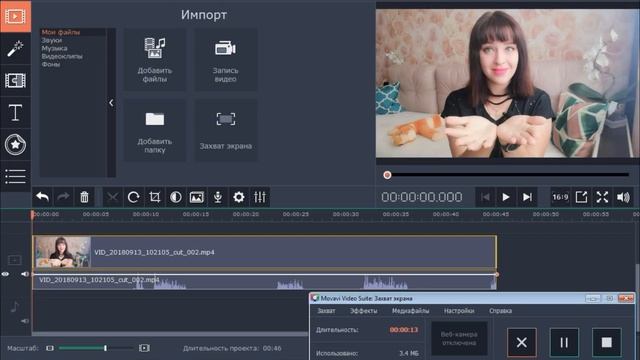The height and width of the screenshot is (360, 640).
Task: Toggle video track visibility eye icon
Action: [x=5, y=274]
